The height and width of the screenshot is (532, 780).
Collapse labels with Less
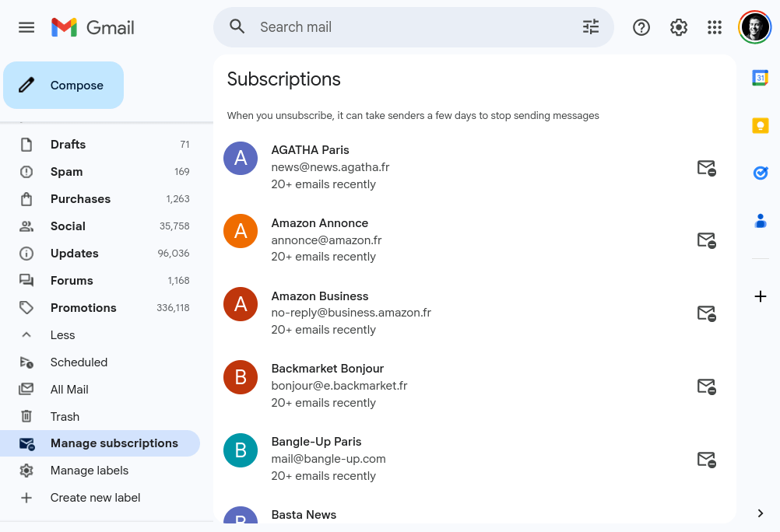click(x=62, y=335)
